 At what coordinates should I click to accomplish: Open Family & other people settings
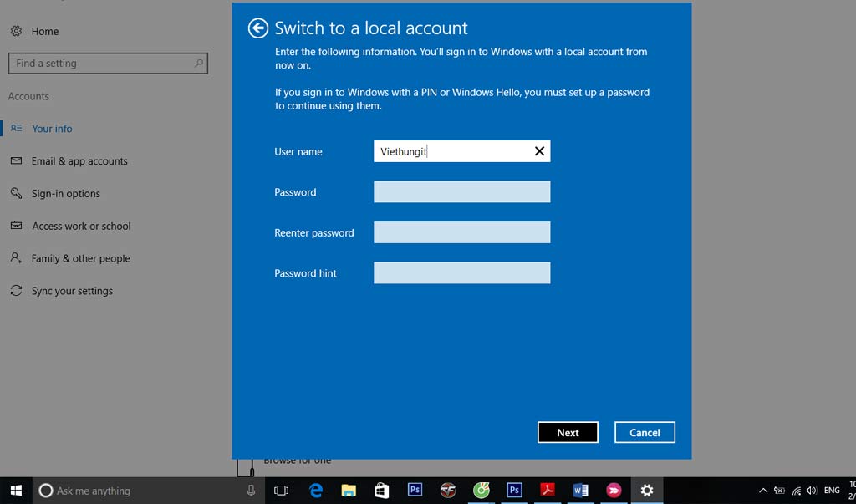coord(80,259)
